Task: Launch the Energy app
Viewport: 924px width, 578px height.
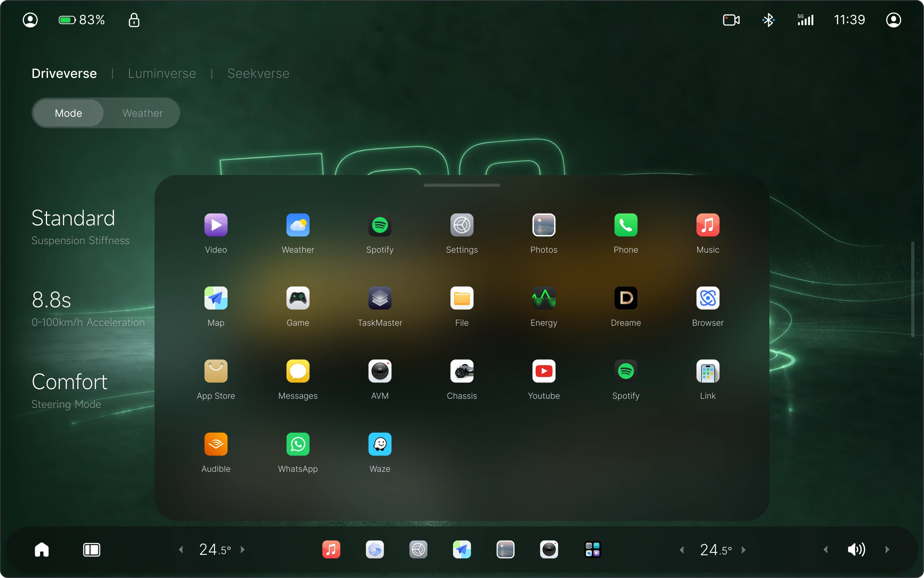Action: [544, 298]
